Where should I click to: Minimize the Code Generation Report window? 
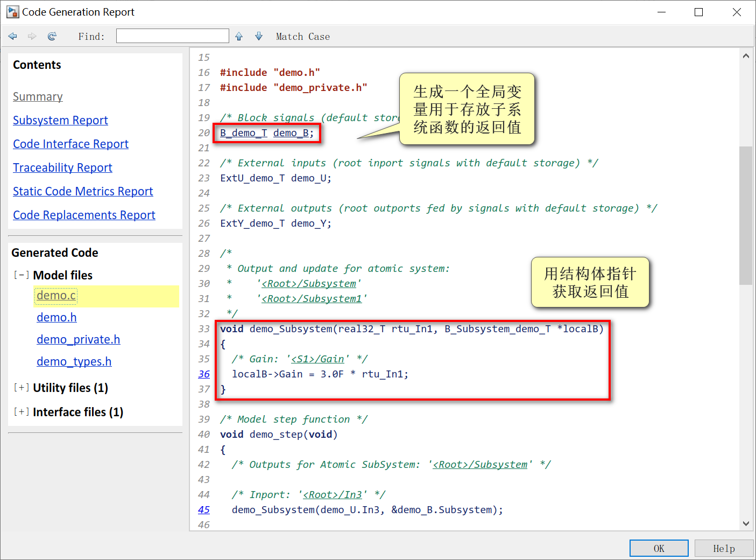click(x=662, y=12)
